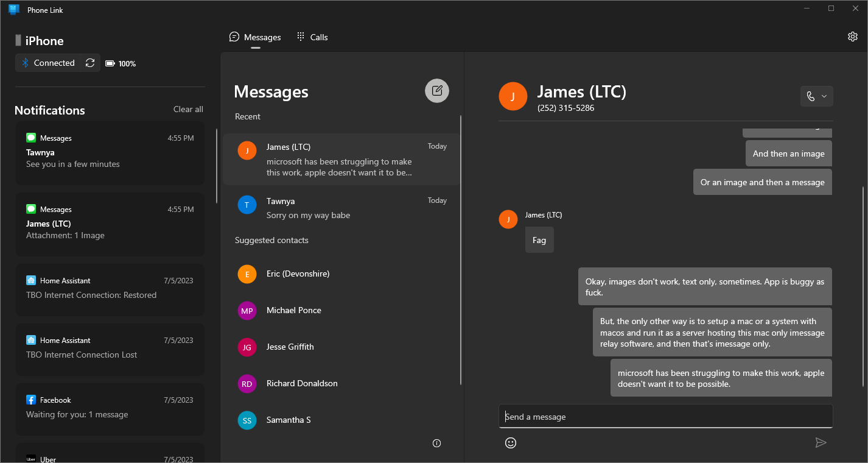
Task: Click Clear all notifications
Action: pyautogui.click(x=188, y=109)
